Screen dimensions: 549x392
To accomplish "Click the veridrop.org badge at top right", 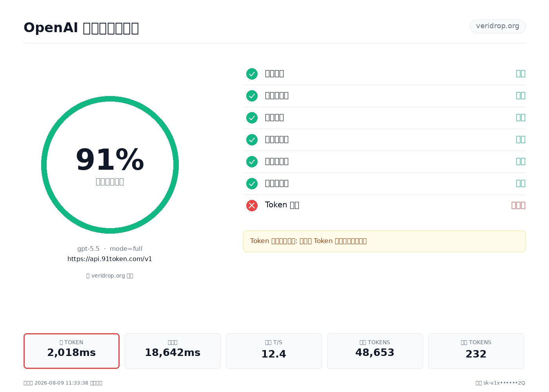I will tap(498, 26).
